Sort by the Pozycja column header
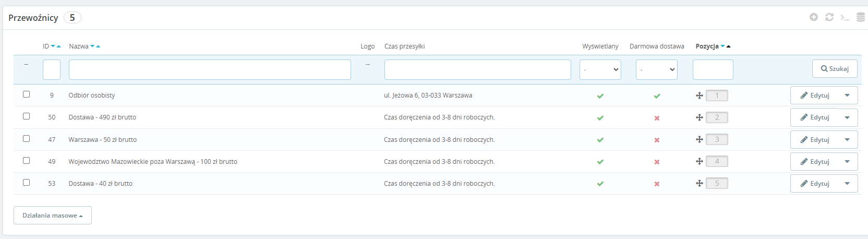 [x=707, y=46]
